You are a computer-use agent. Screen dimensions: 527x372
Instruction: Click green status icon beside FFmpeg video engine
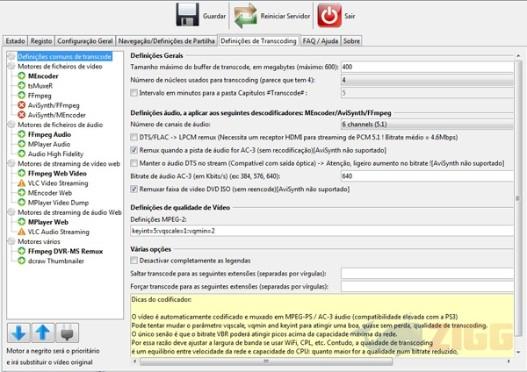pos(22,95)
